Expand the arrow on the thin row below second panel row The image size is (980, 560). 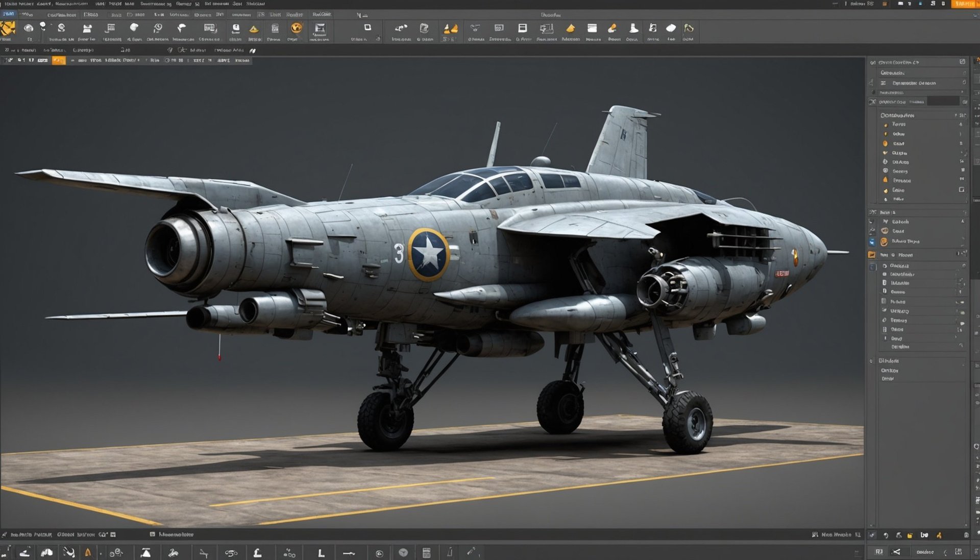coord(962,92)
